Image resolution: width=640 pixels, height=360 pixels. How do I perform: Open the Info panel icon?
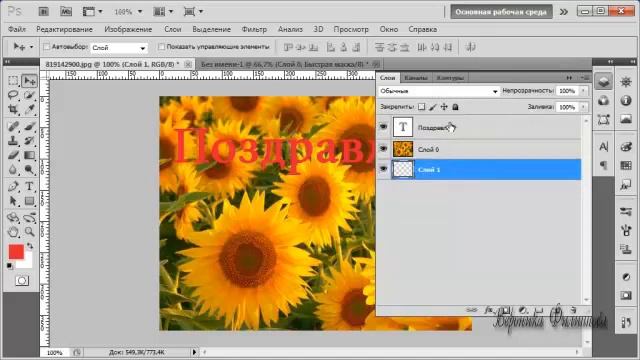click(626, 100)
